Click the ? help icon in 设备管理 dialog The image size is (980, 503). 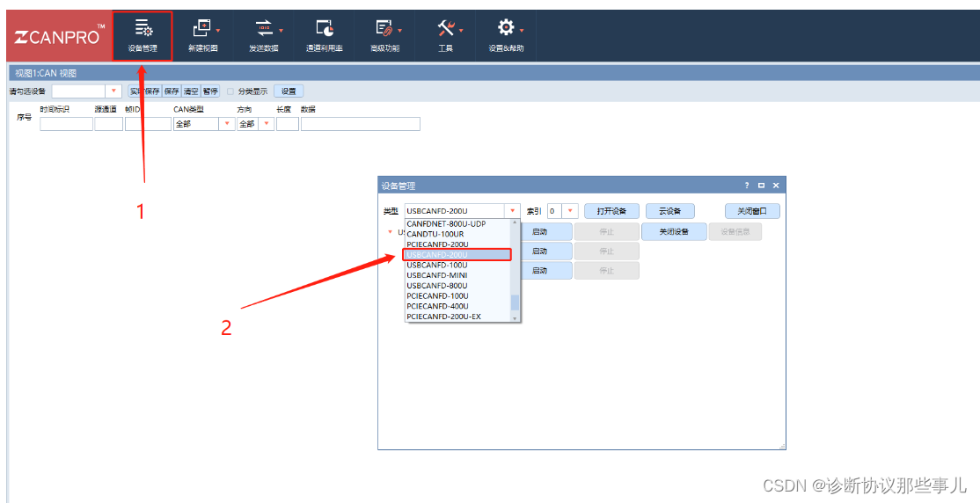pyautogui.click(x=746, y=186)
